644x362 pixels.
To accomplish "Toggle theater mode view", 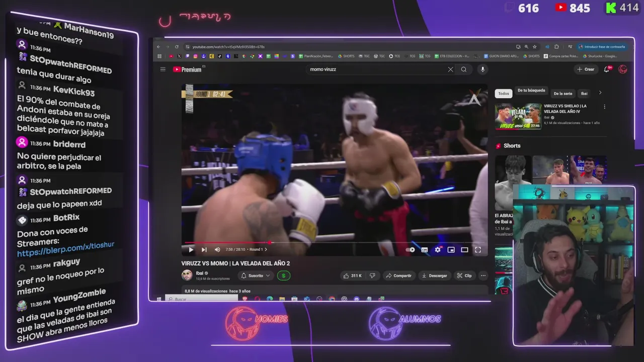I will coord(464,249).
